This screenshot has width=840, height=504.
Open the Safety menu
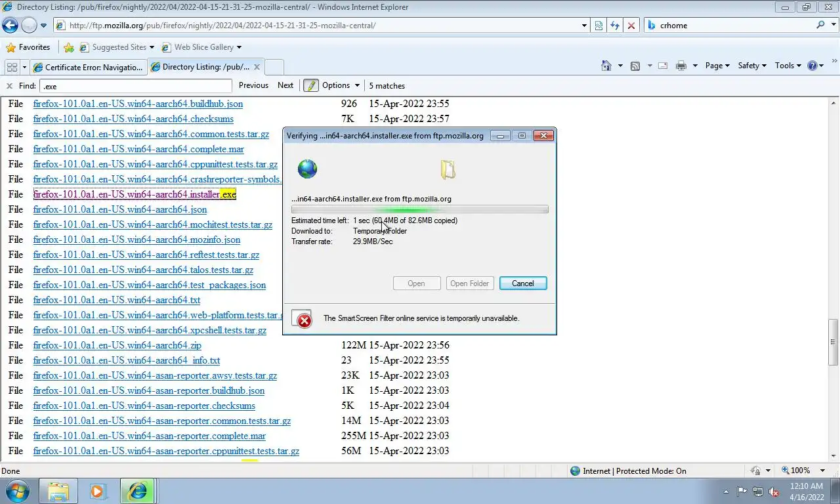coord(752,66)
